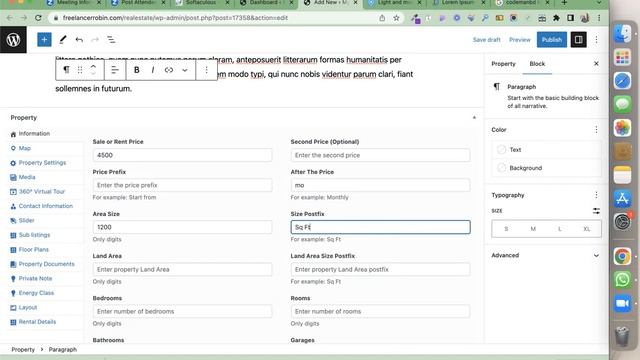Image resolution: width=640 pixels, height=360 pixels.
Task: Select Property in the breadcrumb
Action: click(x=23, y=349)
